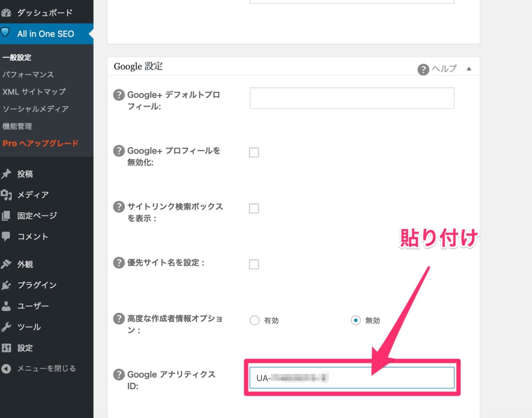Select the 有効 radio button
The width and height of the screenshot is (532, 418).
coord(254,320)
